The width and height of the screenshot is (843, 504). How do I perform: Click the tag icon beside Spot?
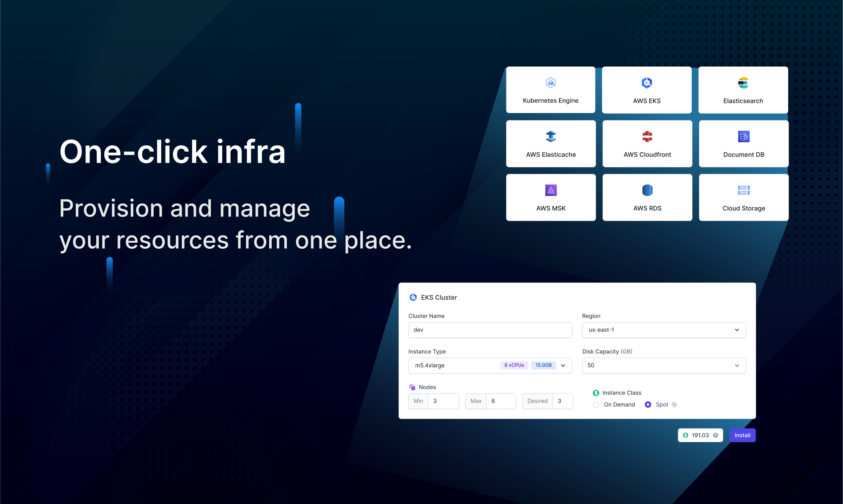[674, 405]
